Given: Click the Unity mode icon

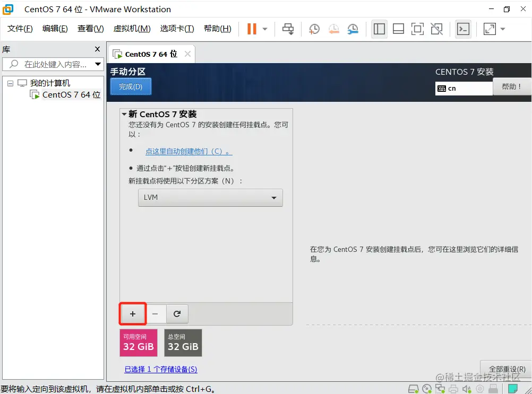Looking at the screenshot, I should pyautogui.click(x=436, y=29).
